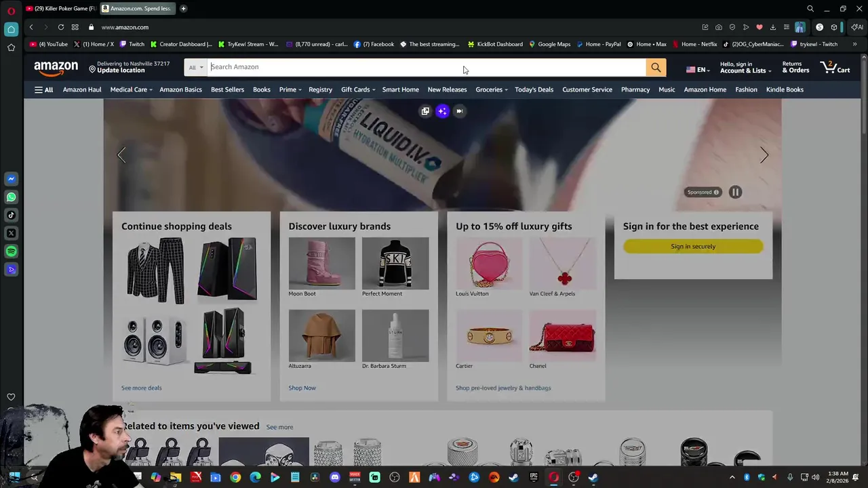Open the ad blocker shield icon
868x488 pixels.
click(732, 27)
